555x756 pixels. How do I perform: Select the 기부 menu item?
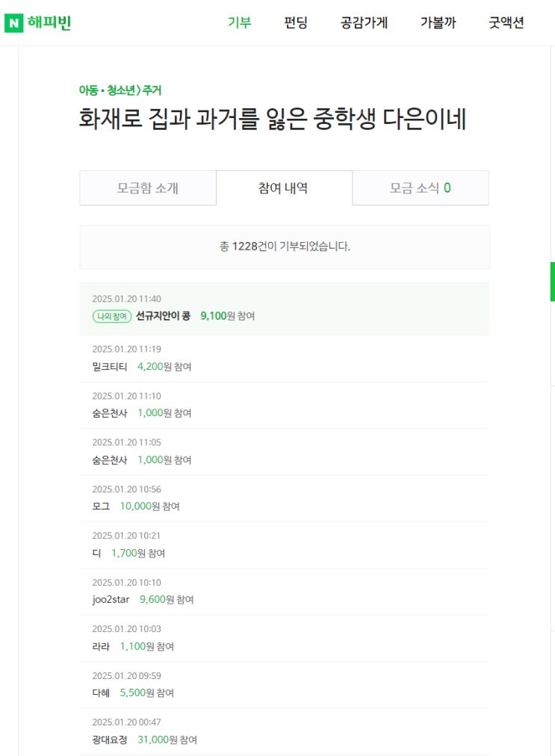click(239, 23)
